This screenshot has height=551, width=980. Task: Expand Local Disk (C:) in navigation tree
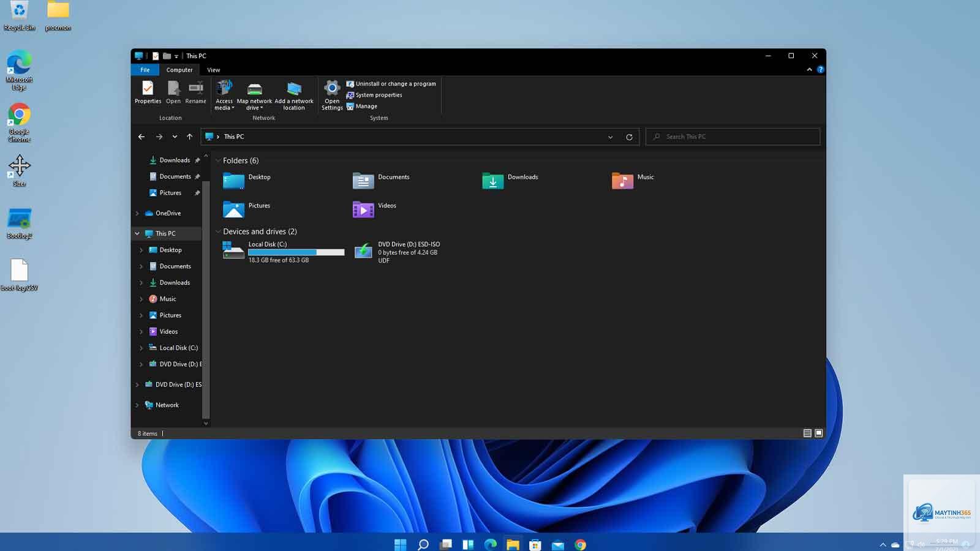tap(141, 348)
